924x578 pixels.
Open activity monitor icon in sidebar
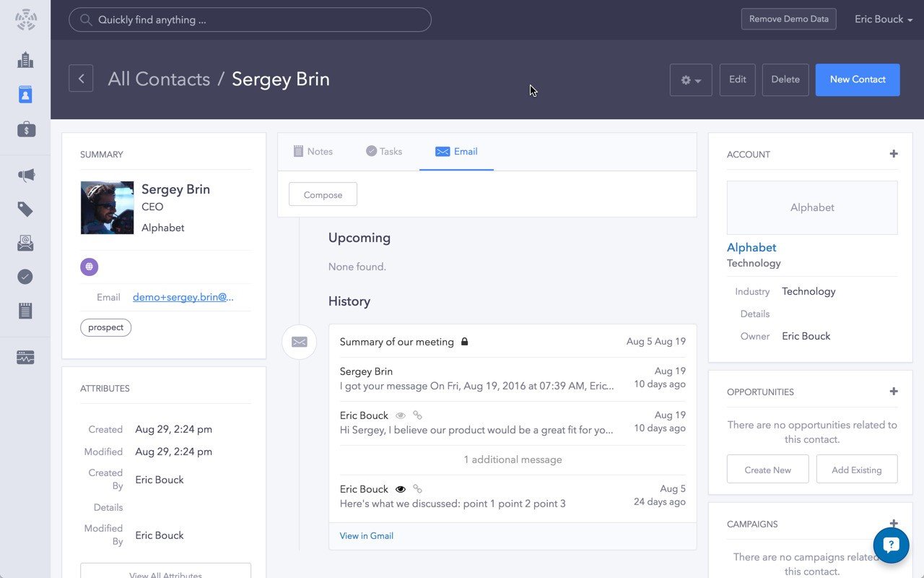25,358
